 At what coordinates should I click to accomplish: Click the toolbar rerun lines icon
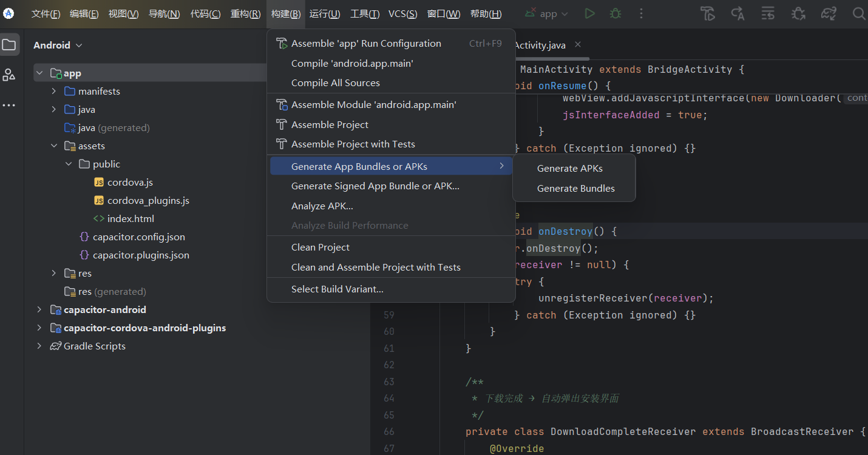click(x=768, y=13)
